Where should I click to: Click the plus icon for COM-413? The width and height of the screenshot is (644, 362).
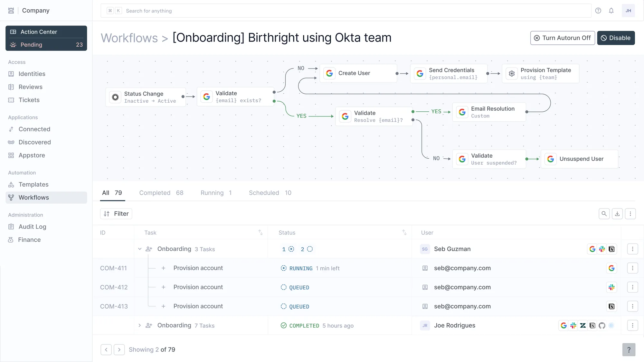[x=163, y=306]
